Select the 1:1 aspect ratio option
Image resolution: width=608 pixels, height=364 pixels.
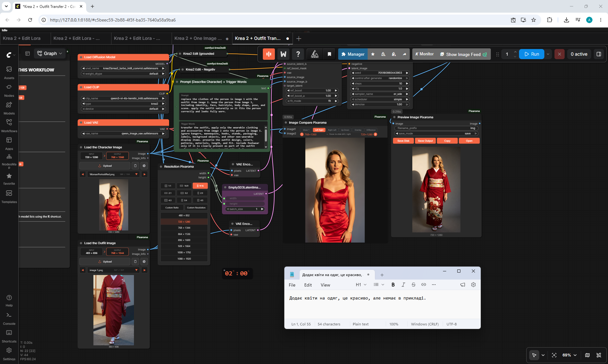[x=168, y=186]
